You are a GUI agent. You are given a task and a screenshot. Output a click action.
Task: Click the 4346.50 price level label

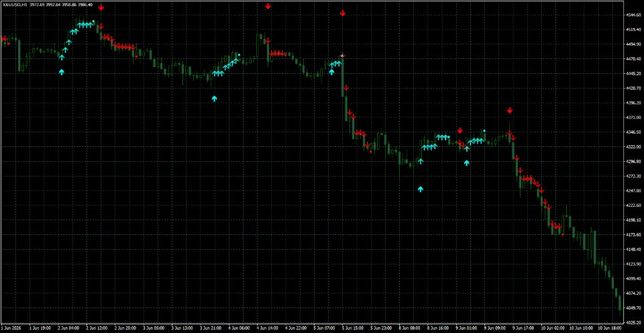click(x=634, y=132)
